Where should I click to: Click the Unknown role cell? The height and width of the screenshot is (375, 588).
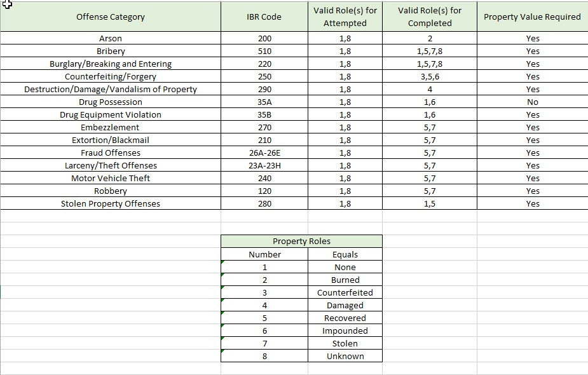tap(345, 357)
